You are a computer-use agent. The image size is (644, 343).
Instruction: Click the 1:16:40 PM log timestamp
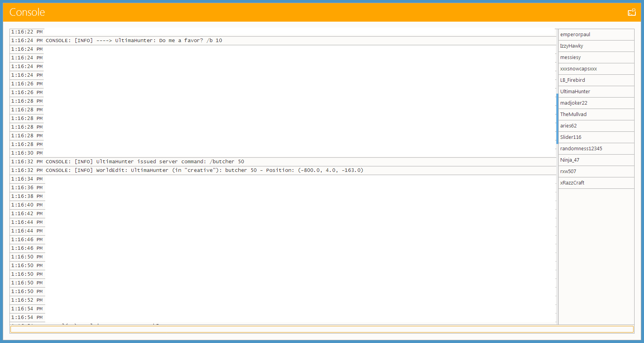point(27,205)
